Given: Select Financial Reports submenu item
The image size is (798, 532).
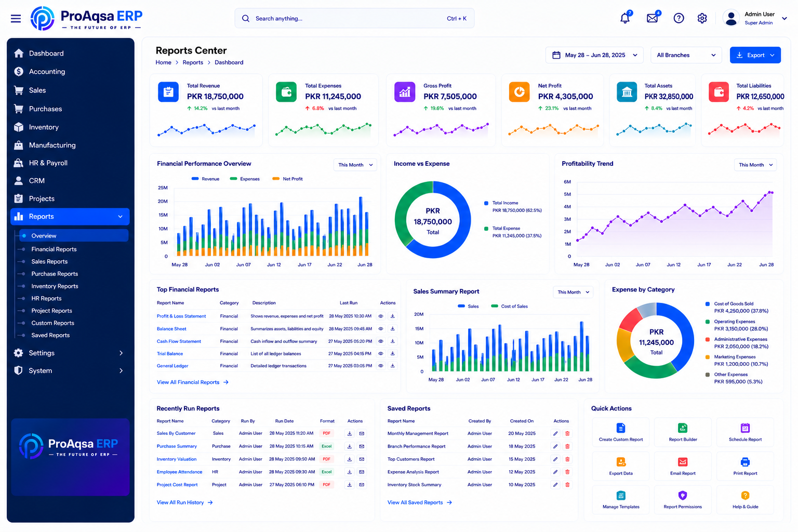Looking at the screenshot, I should [54, 249].
